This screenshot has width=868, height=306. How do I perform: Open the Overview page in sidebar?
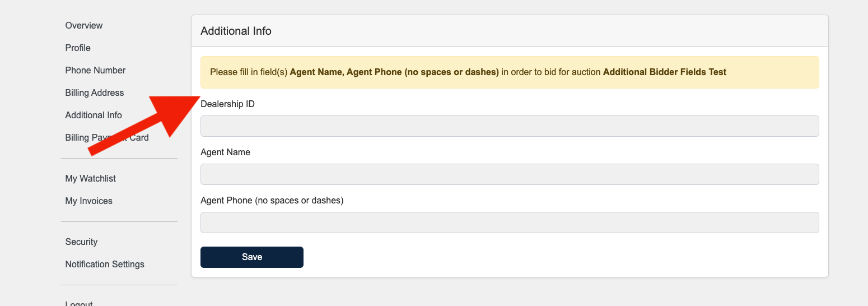[x=84, y=26]
